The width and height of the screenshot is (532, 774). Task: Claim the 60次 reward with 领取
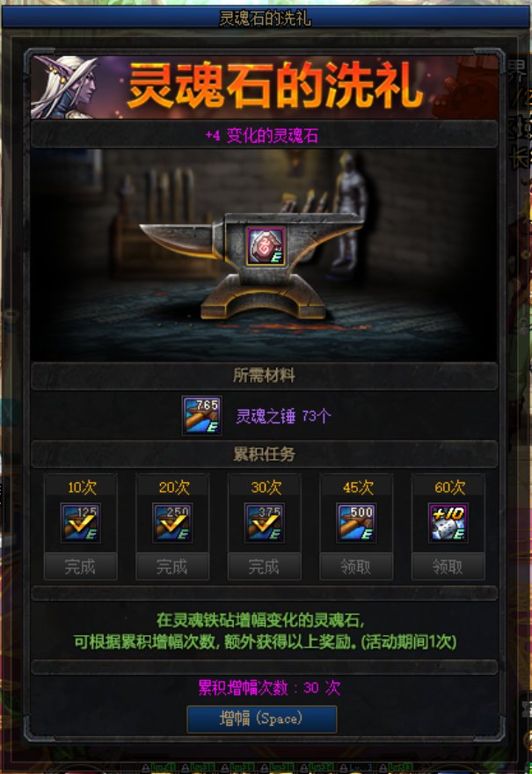coord(448,566)
